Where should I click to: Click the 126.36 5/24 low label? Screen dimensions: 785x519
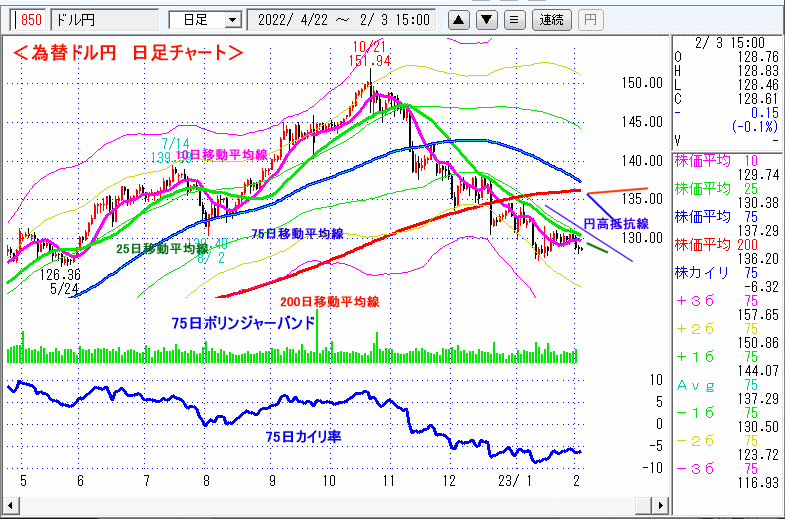[x=61, y=282]
